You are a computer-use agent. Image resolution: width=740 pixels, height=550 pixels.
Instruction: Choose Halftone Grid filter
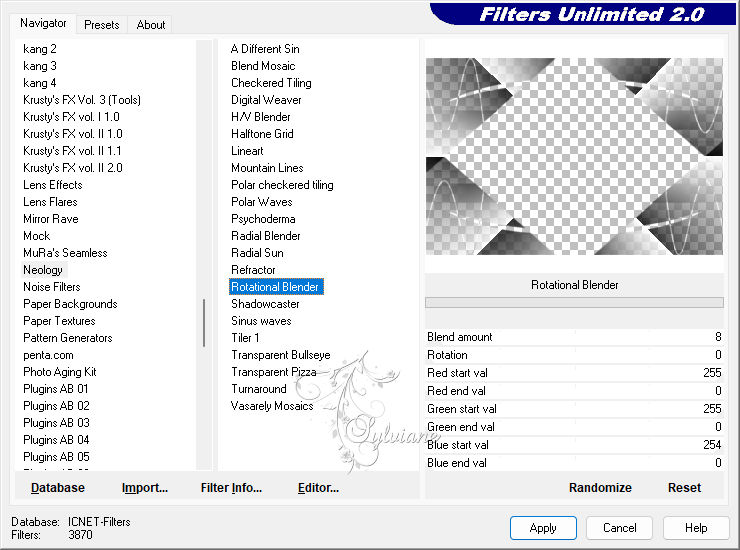262,134
